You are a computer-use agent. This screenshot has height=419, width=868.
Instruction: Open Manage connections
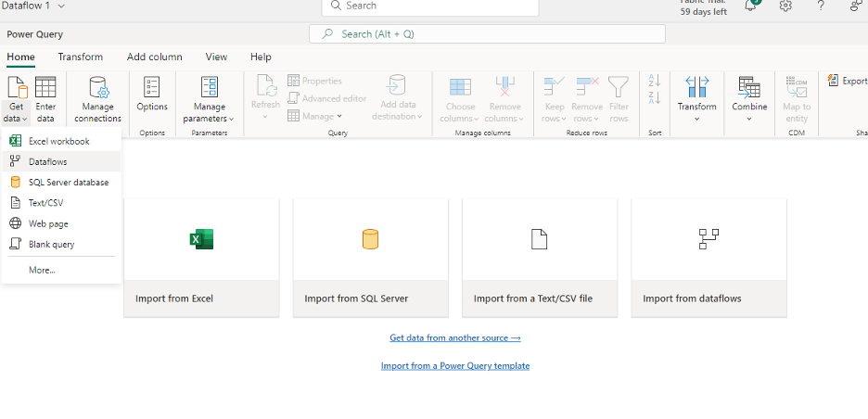pos(97,101)
